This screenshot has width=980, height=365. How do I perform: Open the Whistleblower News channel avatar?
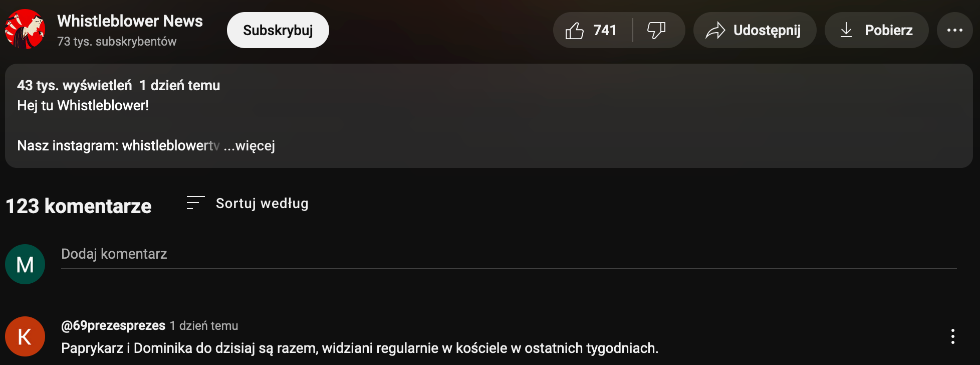(x=25, y=30)
